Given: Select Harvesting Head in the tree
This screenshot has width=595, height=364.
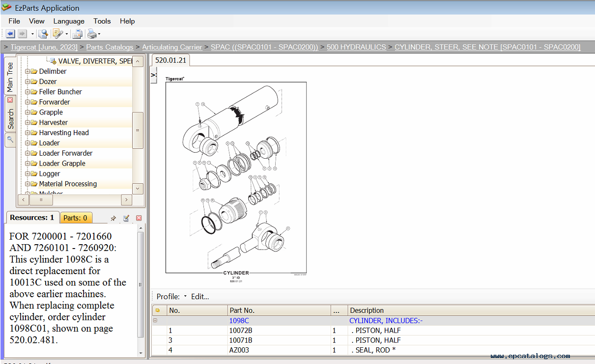Looking at the screenshot, I should [64, 133].
